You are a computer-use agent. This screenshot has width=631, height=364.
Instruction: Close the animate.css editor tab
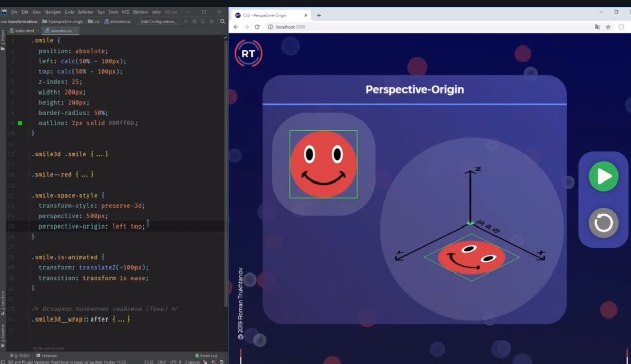click(x=76, y=31)
